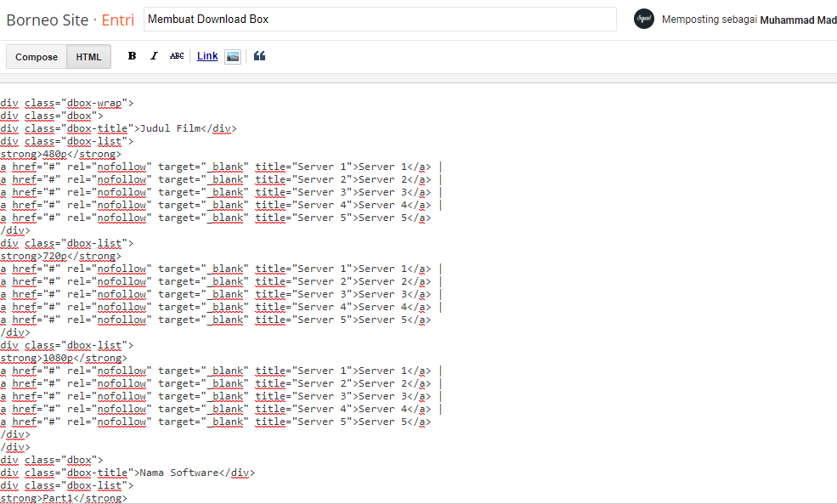Click the dark profile avatar icon

click(x=644, y=19)
